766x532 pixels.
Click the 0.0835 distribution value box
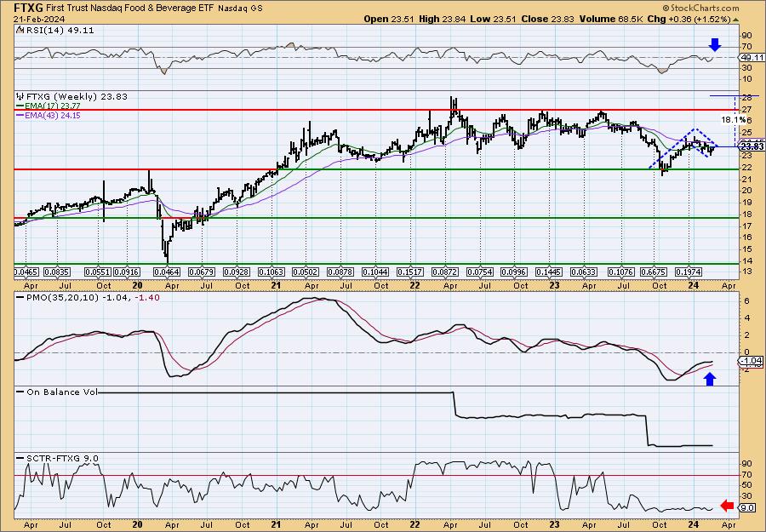[57, 272]
